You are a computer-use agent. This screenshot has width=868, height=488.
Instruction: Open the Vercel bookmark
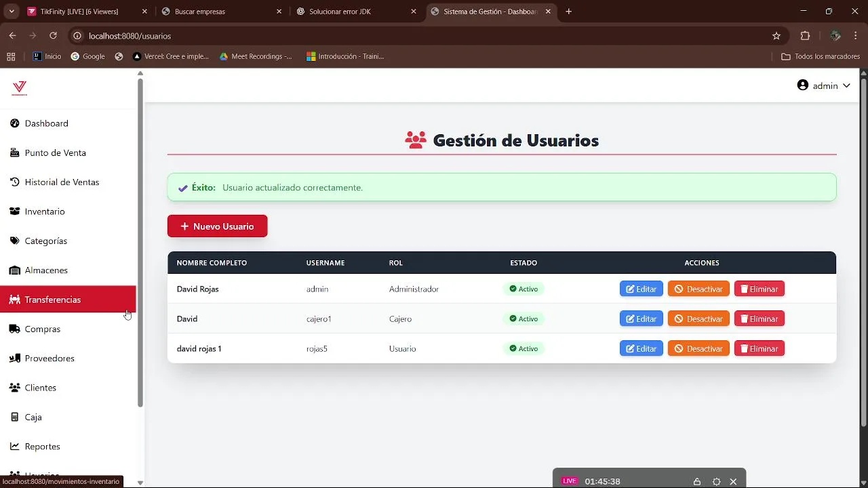[171, 56]
